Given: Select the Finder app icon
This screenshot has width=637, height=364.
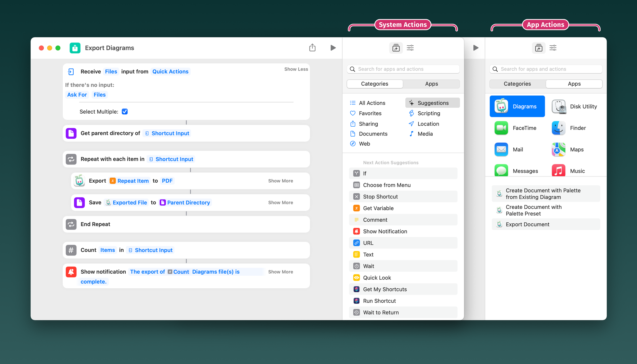Looking at the screenshot, I should pyautogui.click(x=558, y=128).
